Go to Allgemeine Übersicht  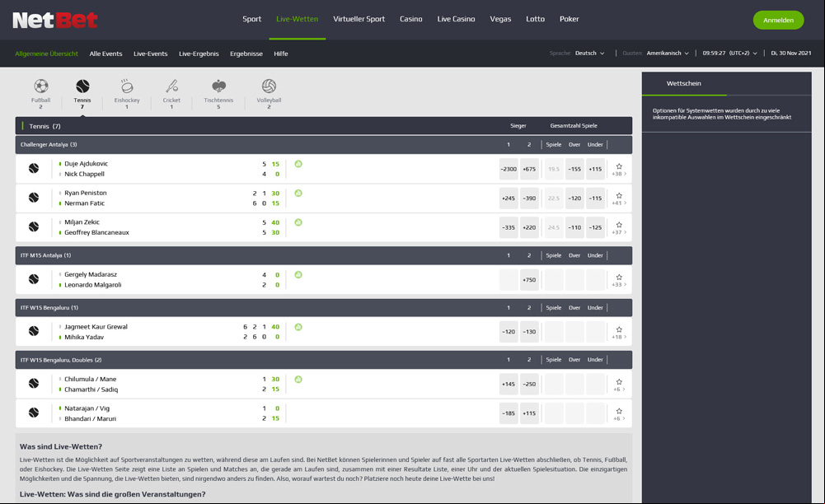[x=46, y=54]
